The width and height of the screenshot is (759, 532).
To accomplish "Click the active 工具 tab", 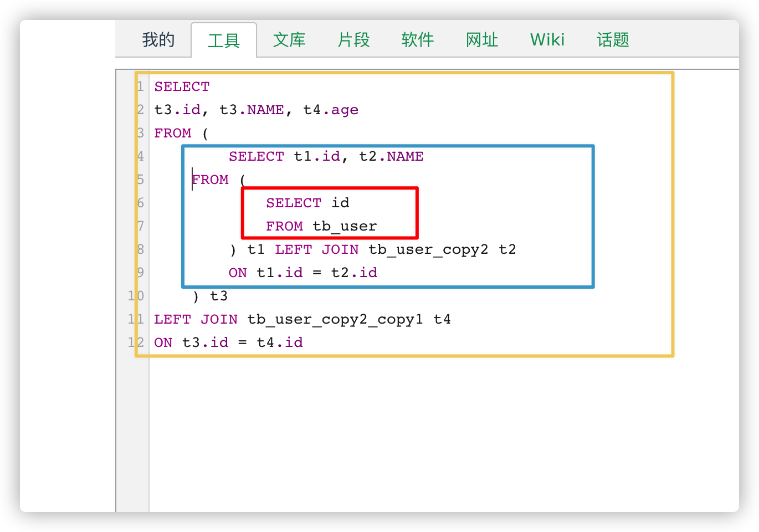I will point(224,40).
